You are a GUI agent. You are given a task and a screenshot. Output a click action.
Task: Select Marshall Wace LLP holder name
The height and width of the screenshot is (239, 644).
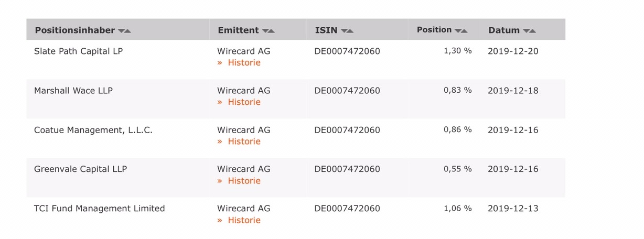click(x=73, y=91)
